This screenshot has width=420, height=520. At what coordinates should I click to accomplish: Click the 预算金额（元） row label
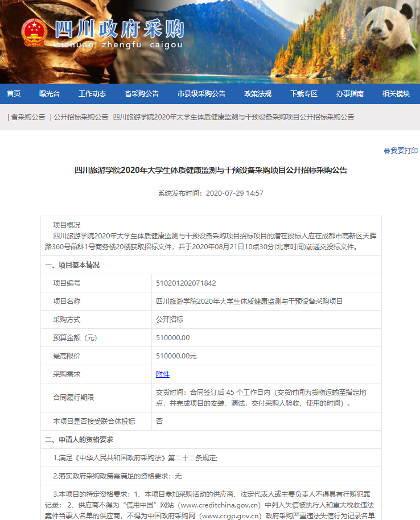[x=75, y=338]
